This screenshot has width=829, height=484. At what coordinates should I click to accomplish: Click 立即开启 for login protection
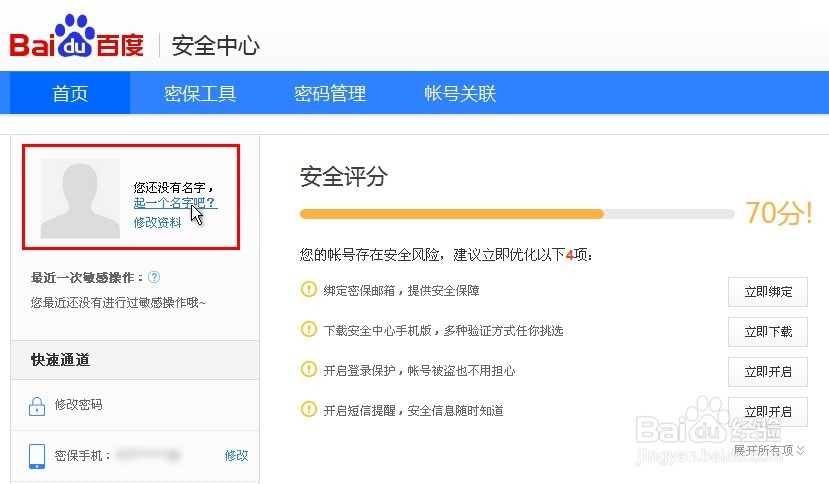(767, 372)
